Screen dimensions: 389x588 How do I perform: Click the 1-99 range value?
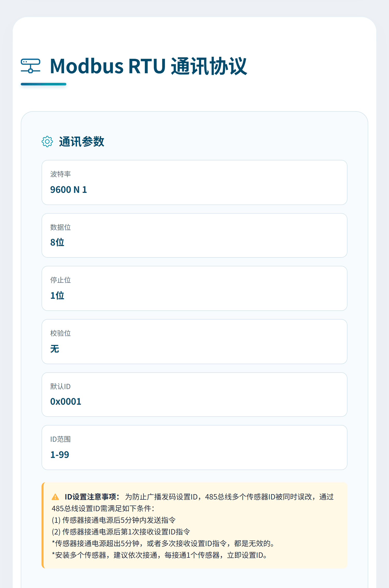point(60,455)
